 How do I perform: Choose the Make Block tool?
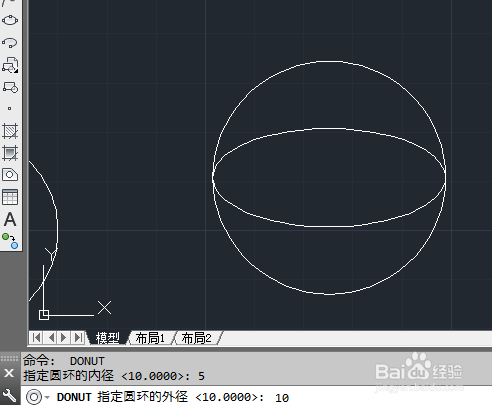tap(10, 87)
